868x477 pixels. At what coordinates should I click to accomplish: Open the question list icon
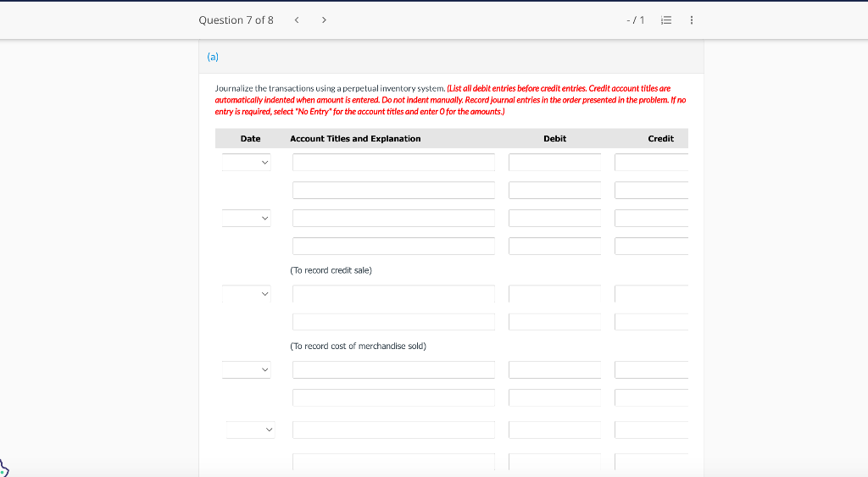(666, 20)
